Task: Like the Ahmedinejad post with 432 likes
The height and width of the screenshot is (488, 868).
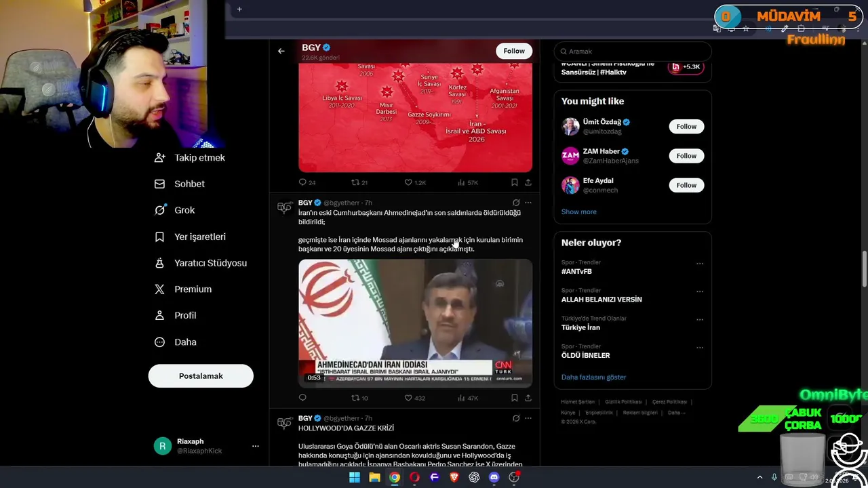Action: [x=415, y=398]
